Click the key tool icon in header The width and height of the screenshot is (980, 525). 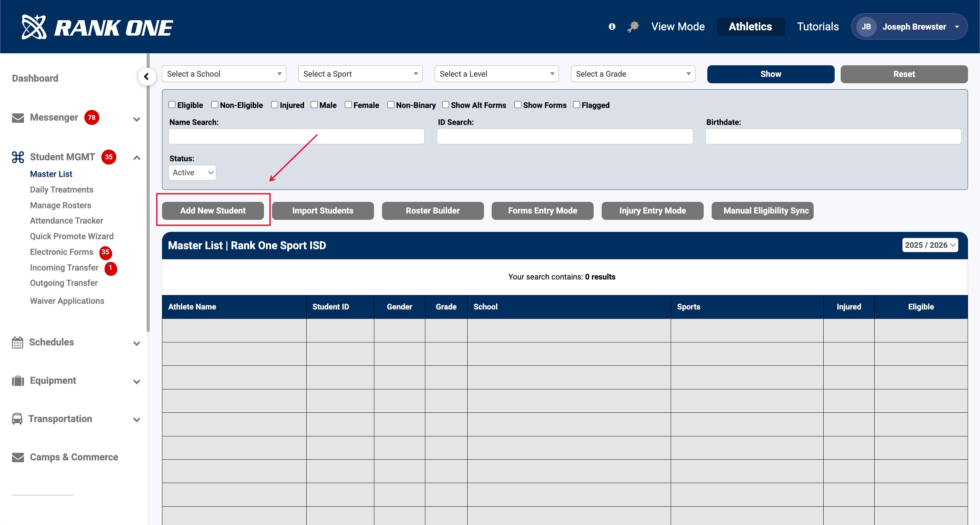point(633,27)
